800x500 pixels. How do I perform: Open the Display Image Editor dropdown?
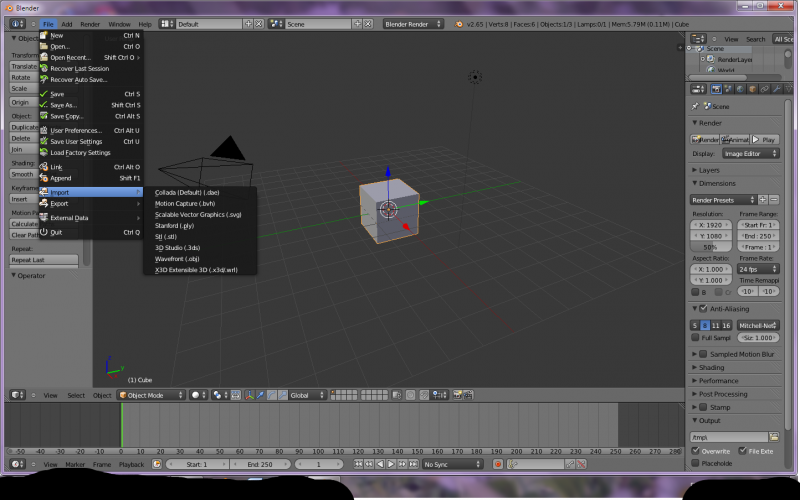click(x=751, y=154)
